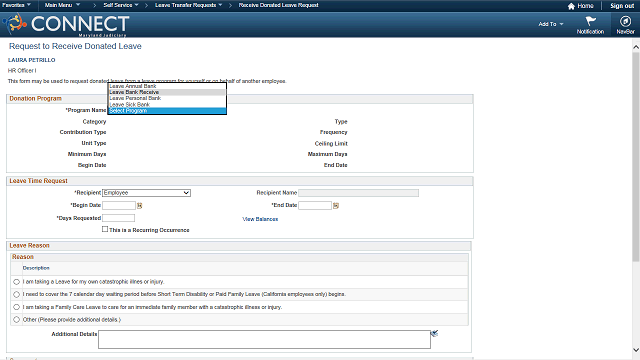Click the Description column header
The width and height of the screenshot is (640, 360).
click(36, 268)
